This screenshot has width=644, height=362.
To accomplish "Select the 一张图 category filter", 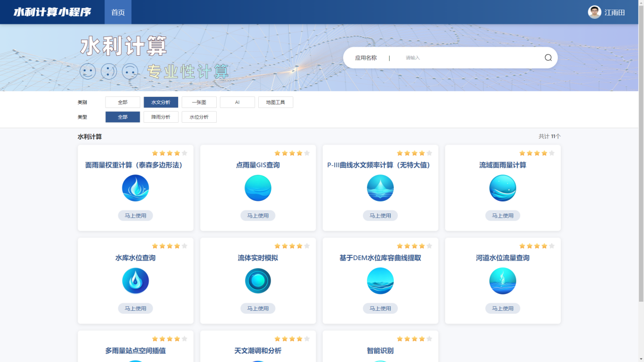I will [x=199, y=102].
